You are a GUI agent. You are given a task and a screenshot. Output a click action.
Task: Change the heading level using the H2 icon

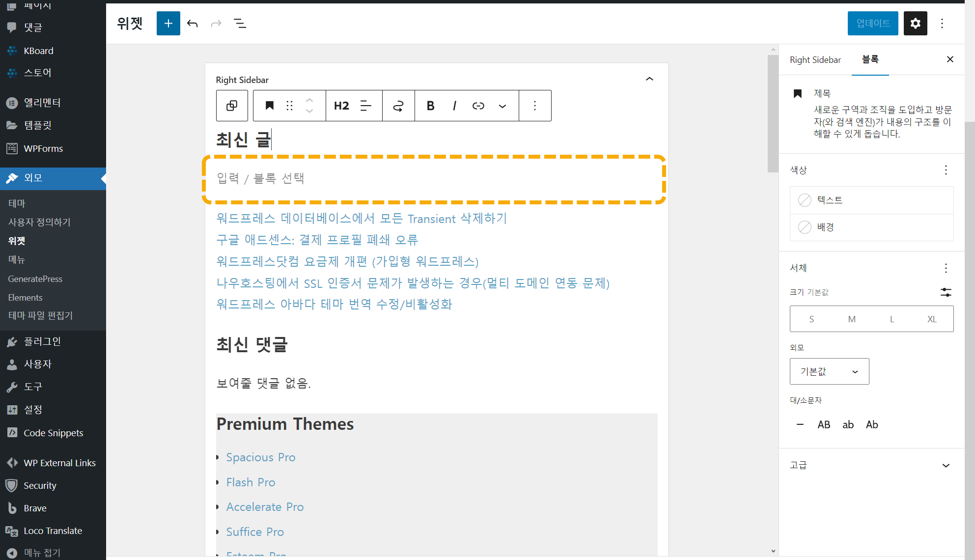point(341,105)
